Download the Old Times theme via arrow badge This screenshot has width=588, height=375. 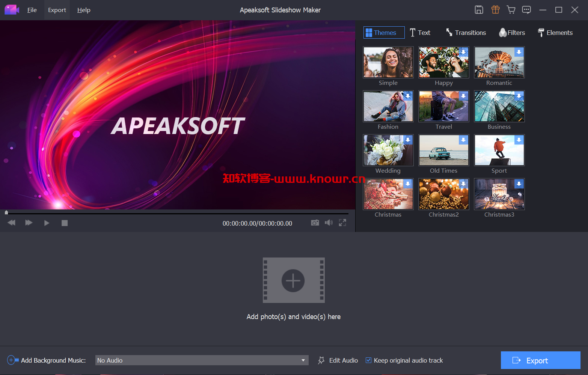[463, 140]
